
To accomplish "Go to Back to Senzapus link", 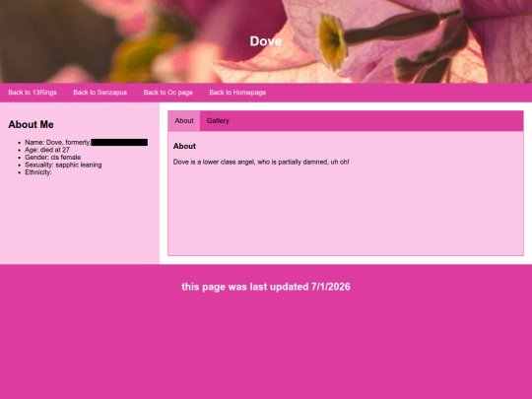I will click(100, 93).
